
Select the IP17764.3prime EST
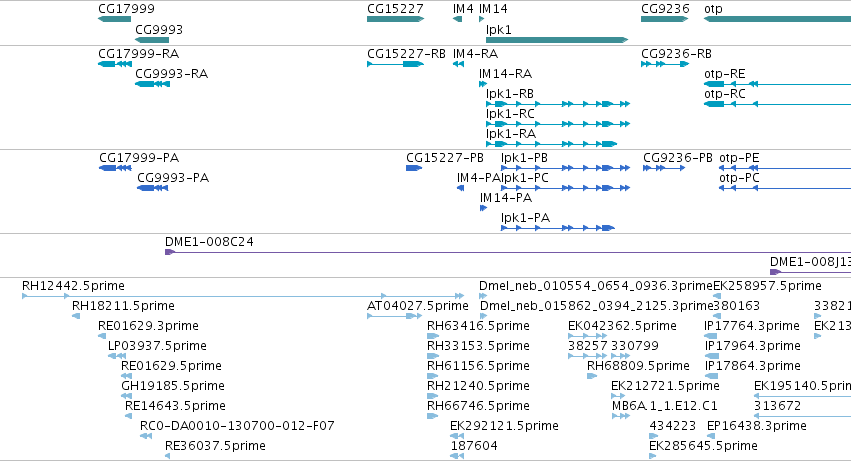pos(711,336)
